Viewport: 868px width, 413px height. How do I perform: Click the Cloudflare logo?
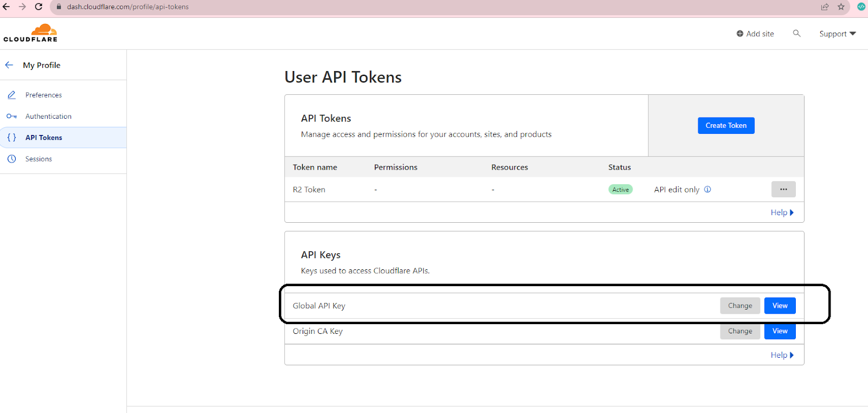(x=30, y=33)
